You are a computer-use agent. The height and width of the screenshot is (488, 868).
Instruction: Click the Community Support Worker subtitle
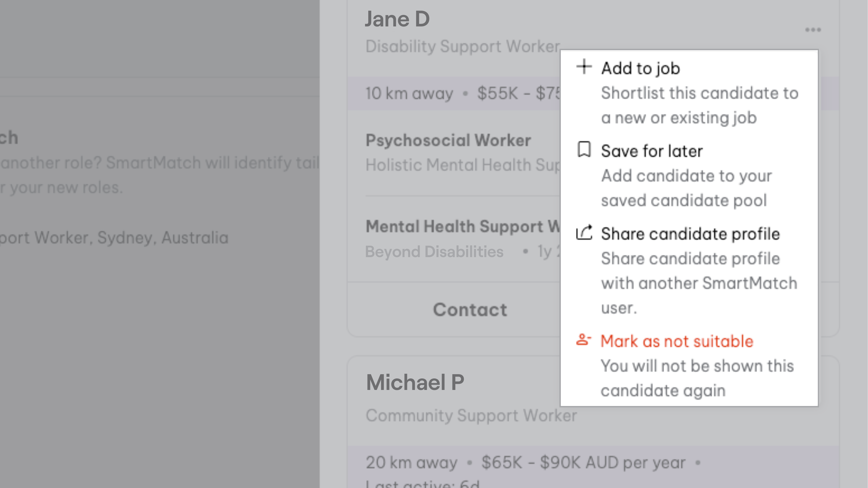pos(471,415)
